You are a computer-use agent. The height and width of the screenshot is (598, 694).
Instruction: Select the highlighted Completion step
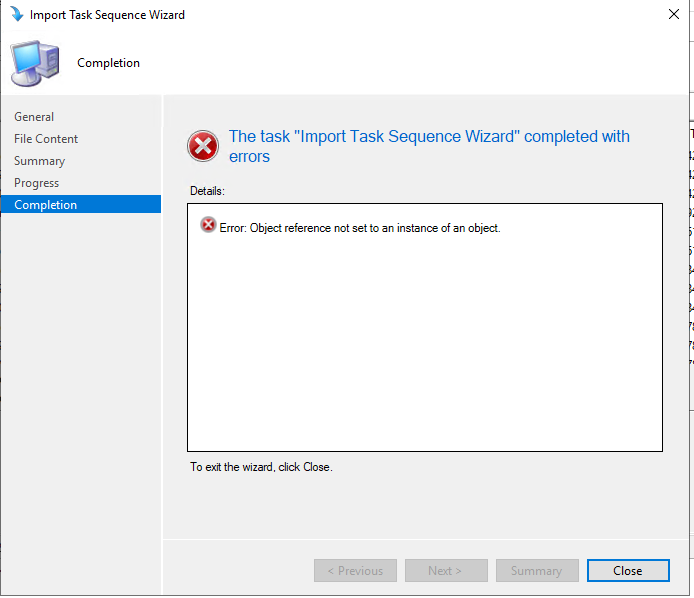tap(81, 204)
